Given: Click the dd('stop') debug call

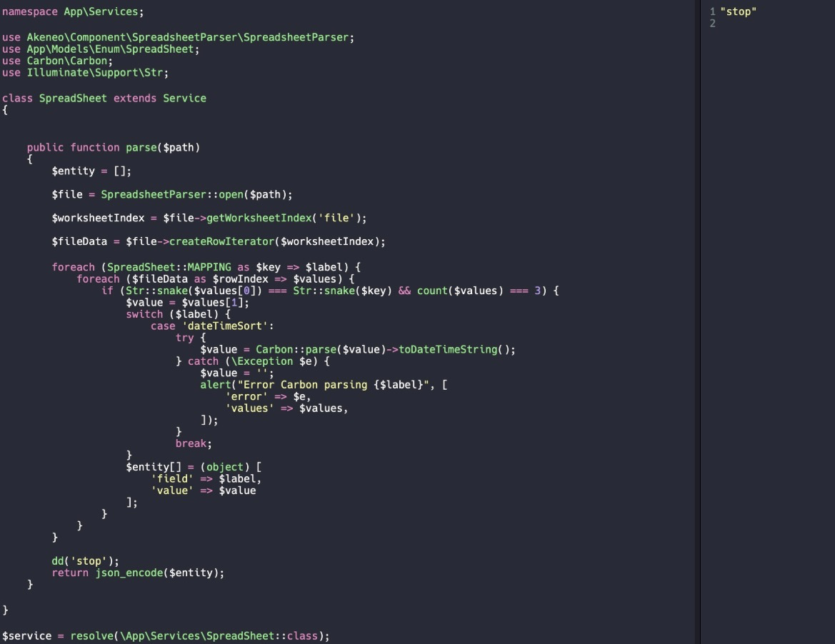Looking at the screenshot, I should (x=85, y=561).
